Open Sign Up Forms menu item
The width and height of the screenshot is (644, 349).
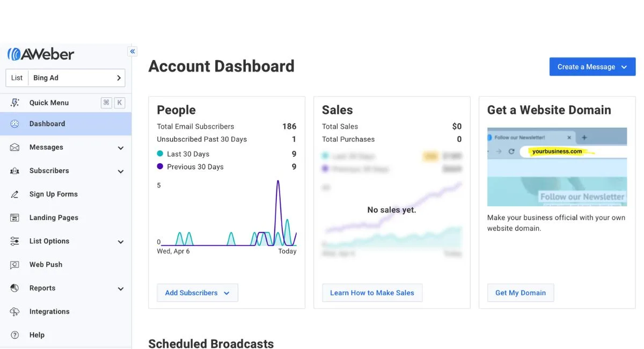[65, 194]
